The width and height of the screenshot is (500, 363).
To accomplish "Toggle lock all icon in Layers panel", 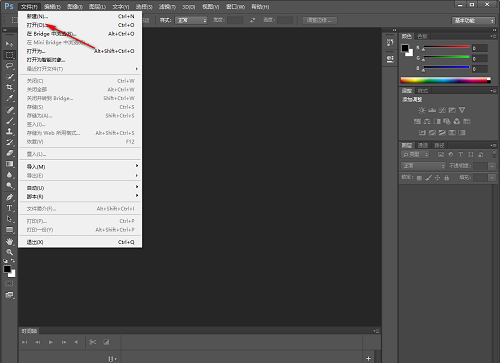I will [447, 178].
